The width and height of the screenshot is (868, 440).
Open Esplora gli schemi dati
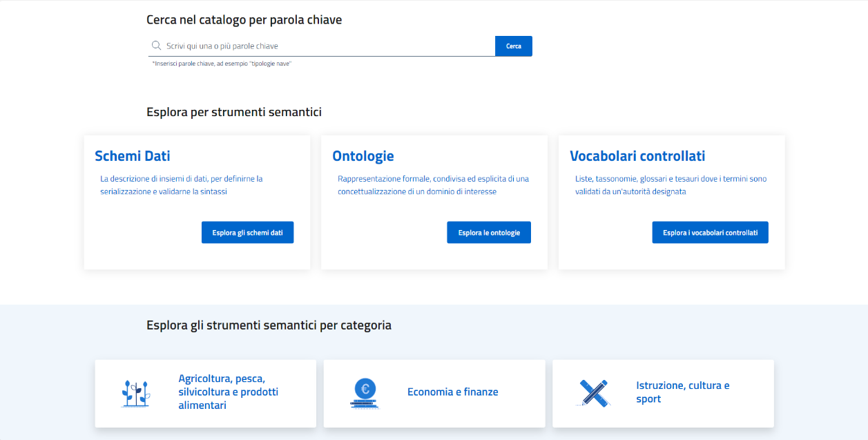pos(247,233)
